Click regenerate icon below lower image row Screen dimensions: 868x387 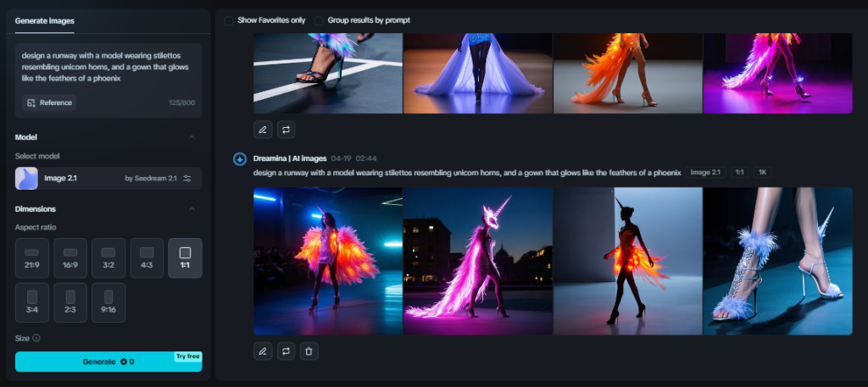coord(286,351)
